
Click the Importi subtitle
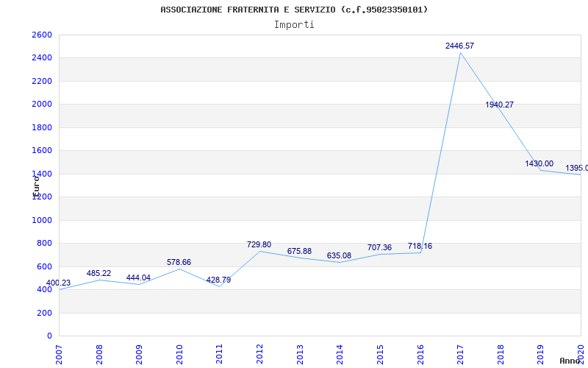tap(294, 25)
